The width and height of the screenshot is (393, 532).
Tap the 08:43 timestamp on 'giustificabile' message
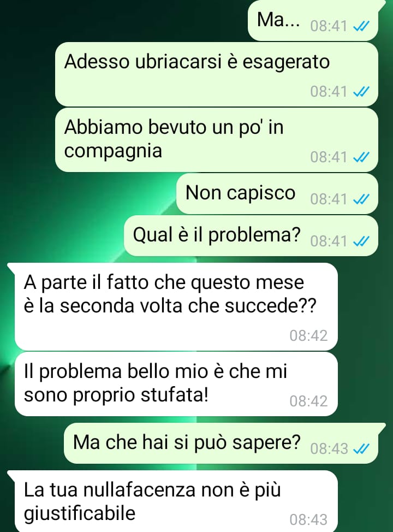[308, 519]
